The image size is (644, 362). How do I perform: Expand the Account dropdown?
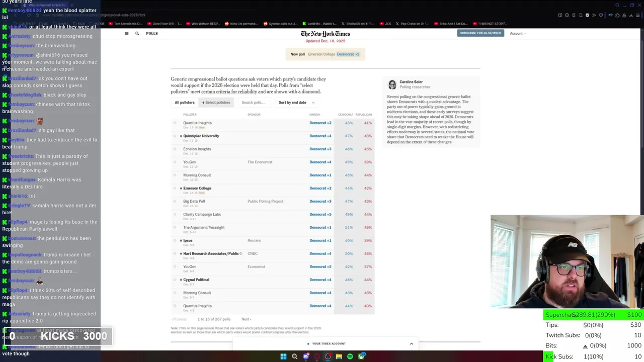(518, 34)
